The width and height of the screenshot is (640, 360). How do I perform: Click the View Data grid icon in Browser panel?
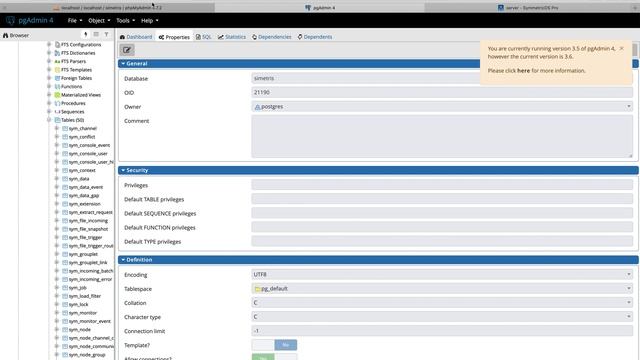[96, 35]
